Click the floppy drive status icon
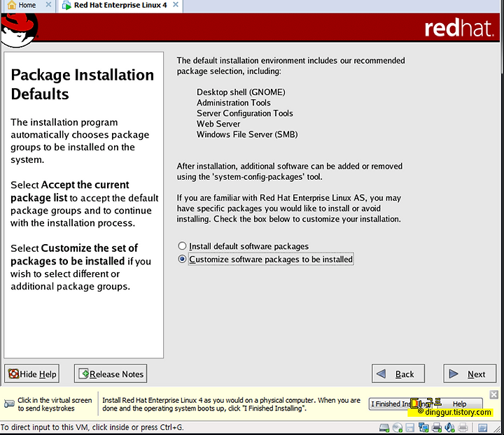504x435 pixels. [409, 427]
